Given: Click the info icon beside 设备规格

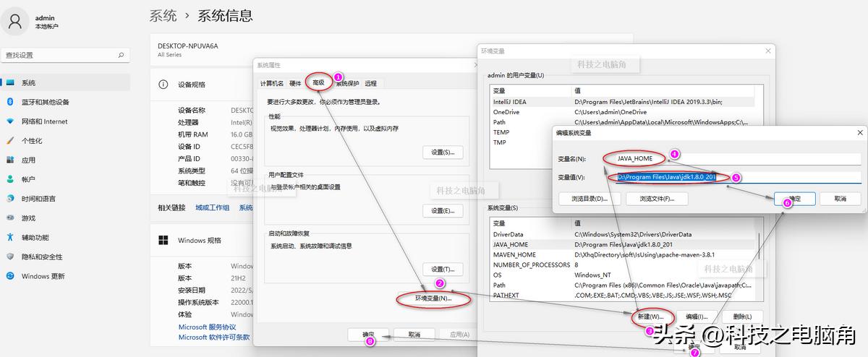Looking at the screenshot, I should 163,85.
